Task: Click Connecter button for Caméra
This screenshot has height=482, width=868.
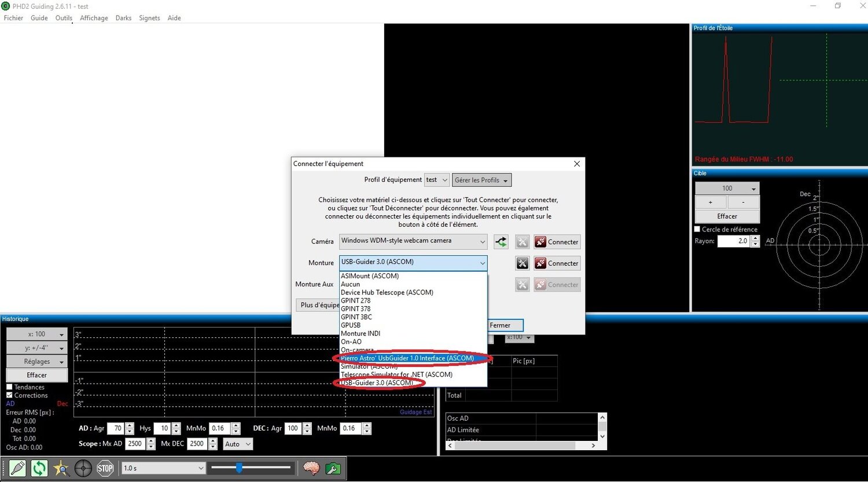Action: pos(557,242)
